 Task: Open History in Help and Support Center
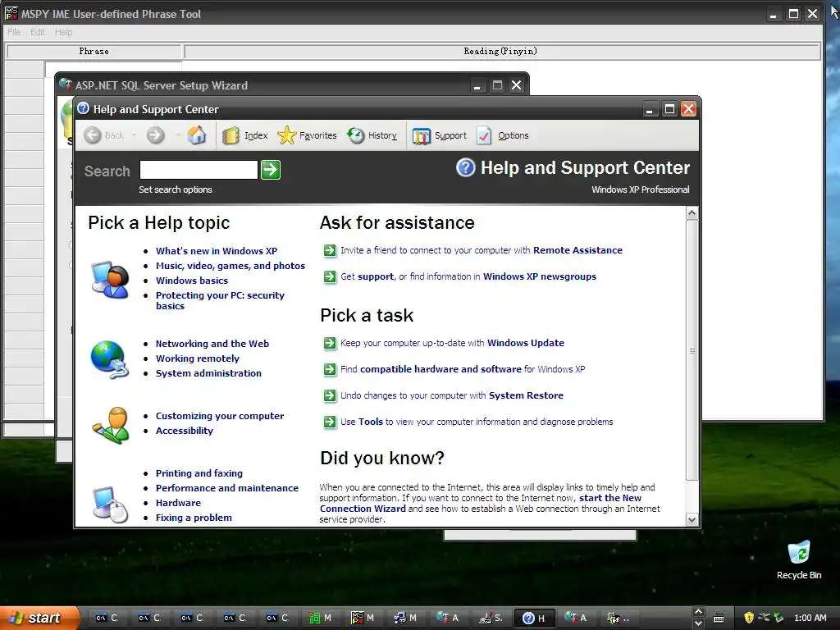[x=372, y=135]
